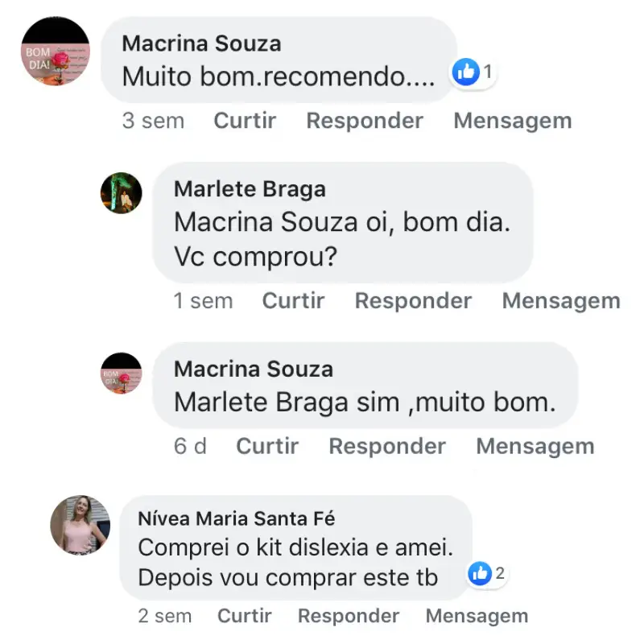Reply to Macrina's "Muito bom.recomendo" comment
The height and width of the screenshot is (644, 644).
pyautogui.click(x=365, y=121)
